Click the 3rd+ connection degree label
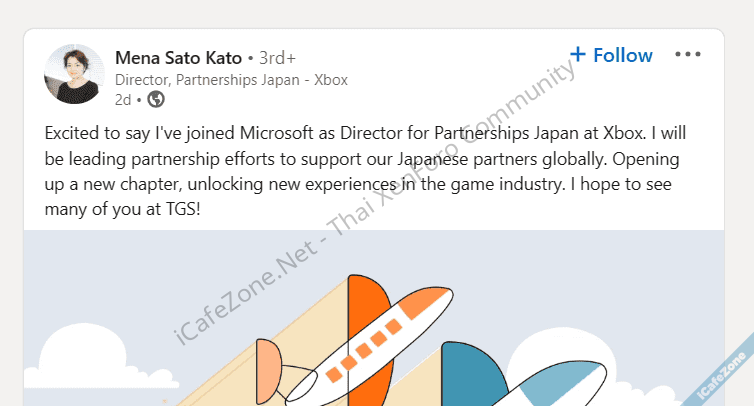This screenshot has width=754, height=406. pos(277,57)
